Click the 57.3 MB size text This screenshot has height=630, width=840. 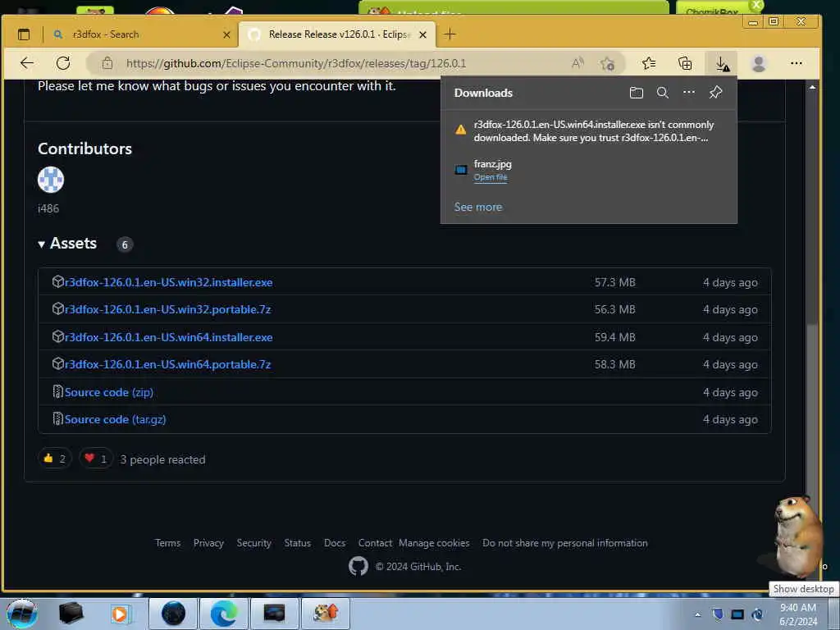[x=614, y=282]
